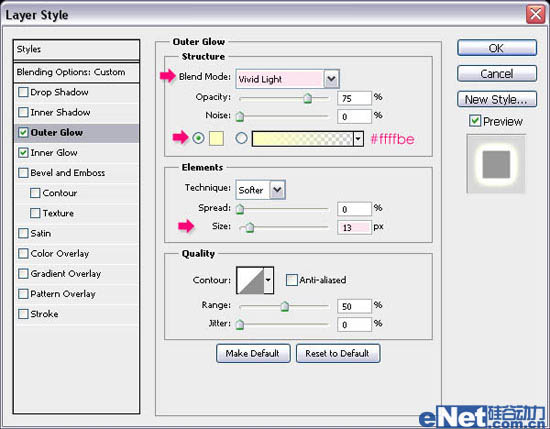Screen dimensions: 550x429
Task: Open the gradient picker dropdown arrow
Action: (x=358, y=139)
